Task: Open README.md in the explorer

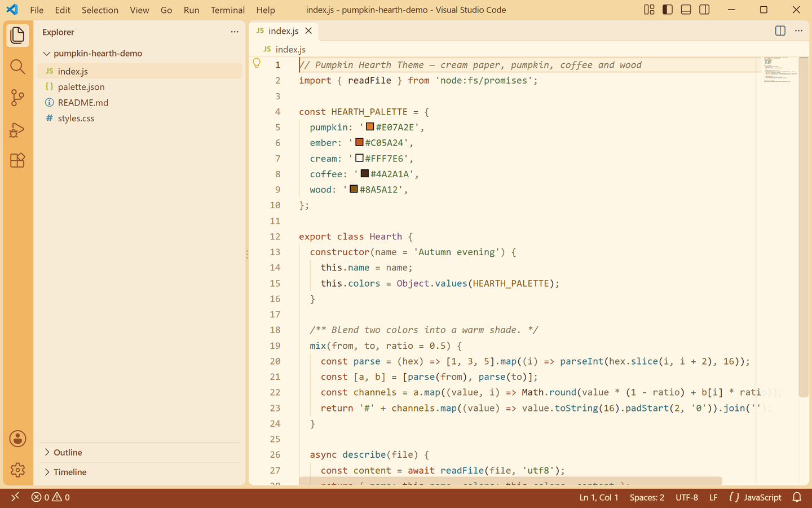Action: [140, 103]
